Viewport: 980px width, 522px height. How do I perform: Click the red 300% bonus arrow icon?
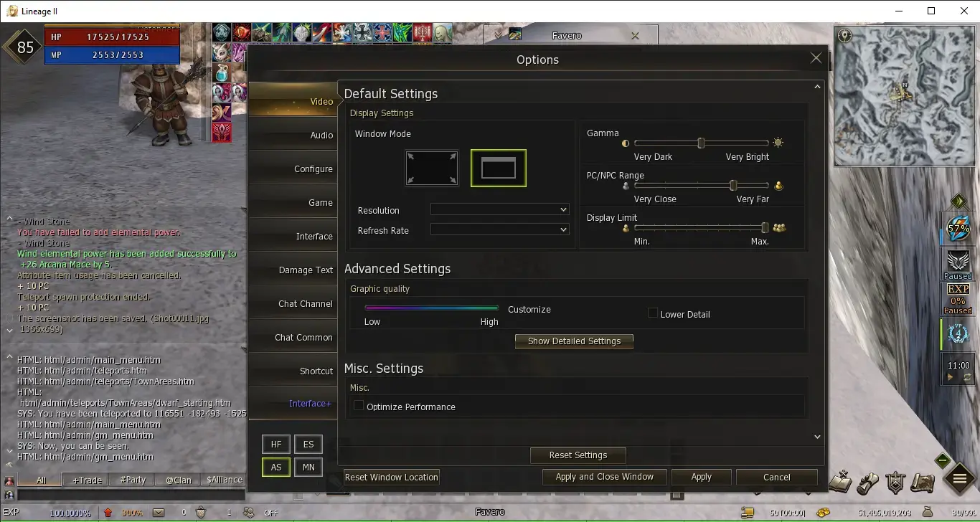108,513
